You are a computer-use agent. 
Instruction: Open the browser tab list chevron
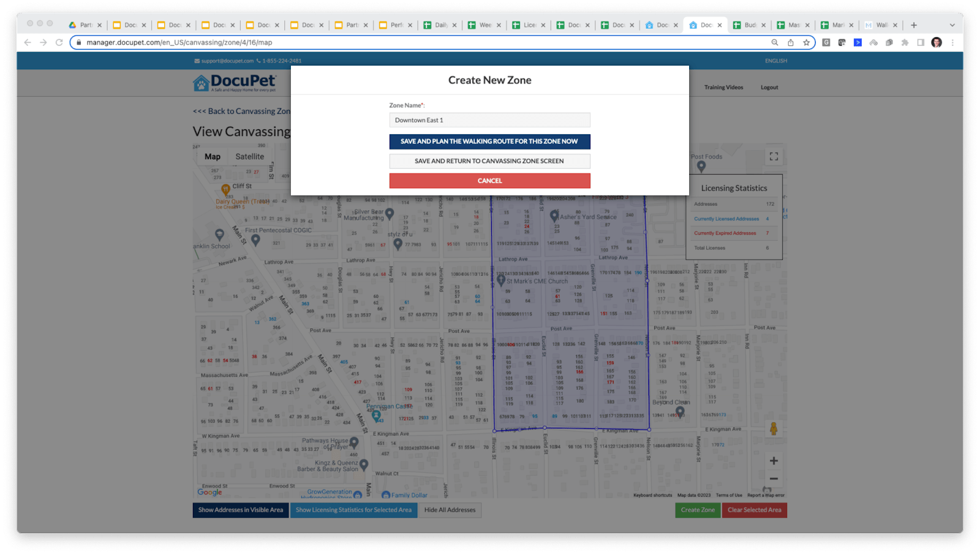(953, 25)
